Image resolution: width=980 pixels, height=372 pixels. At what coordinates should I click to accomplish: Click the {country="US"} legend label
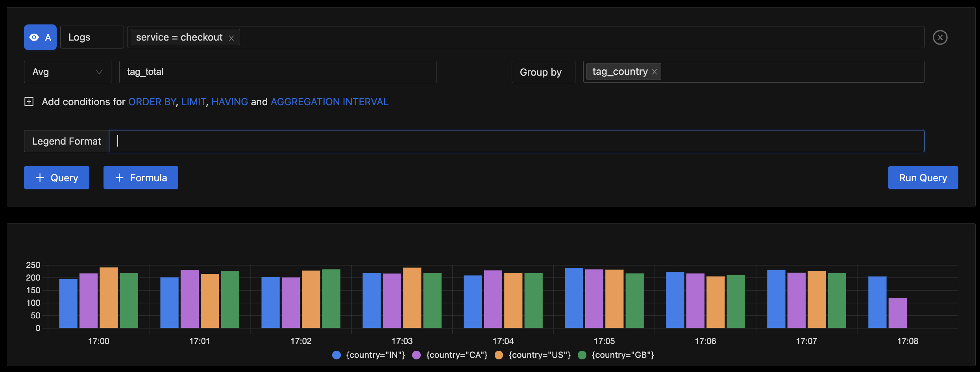(x=540, y=355)
